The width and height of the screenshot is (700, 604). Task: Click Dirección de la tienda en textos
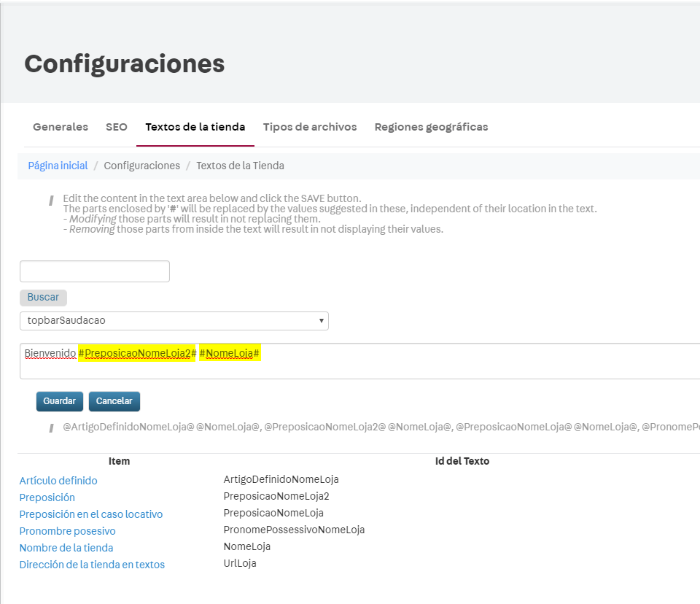pos(92,565)
